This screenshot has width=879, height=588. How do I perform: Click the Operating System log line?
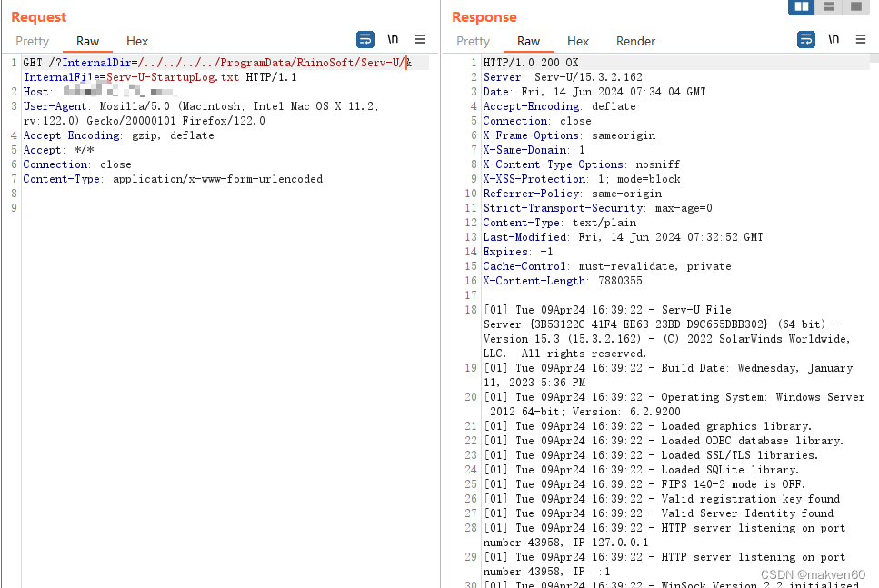tap(674, 404)
